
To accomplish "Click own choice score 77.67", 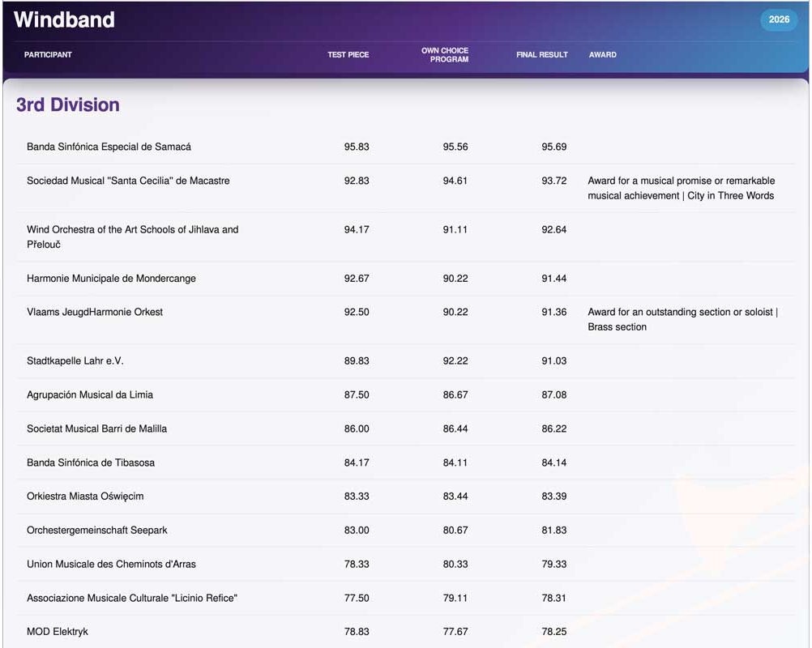I will (x=455, y=632).
